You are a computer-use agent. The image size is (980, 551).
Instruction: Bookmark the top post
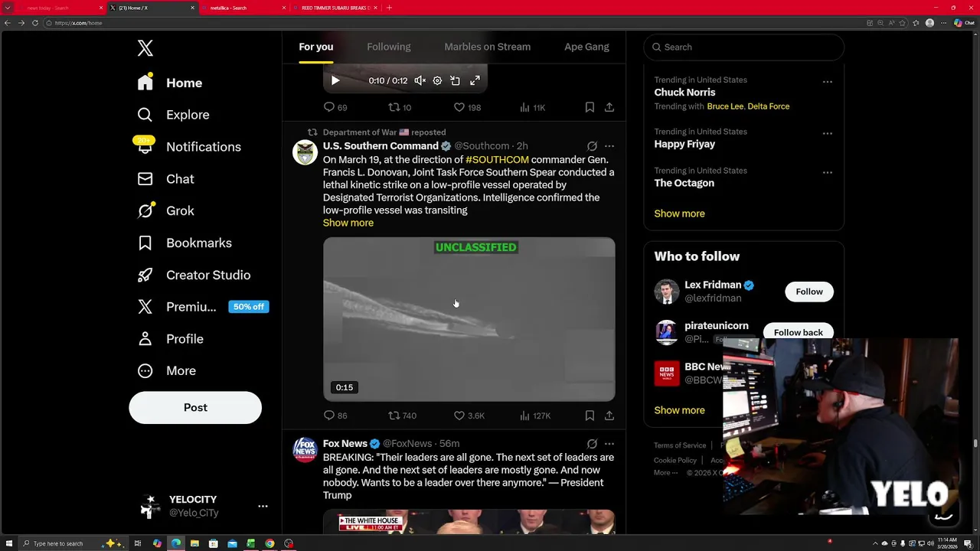(590, 108)
